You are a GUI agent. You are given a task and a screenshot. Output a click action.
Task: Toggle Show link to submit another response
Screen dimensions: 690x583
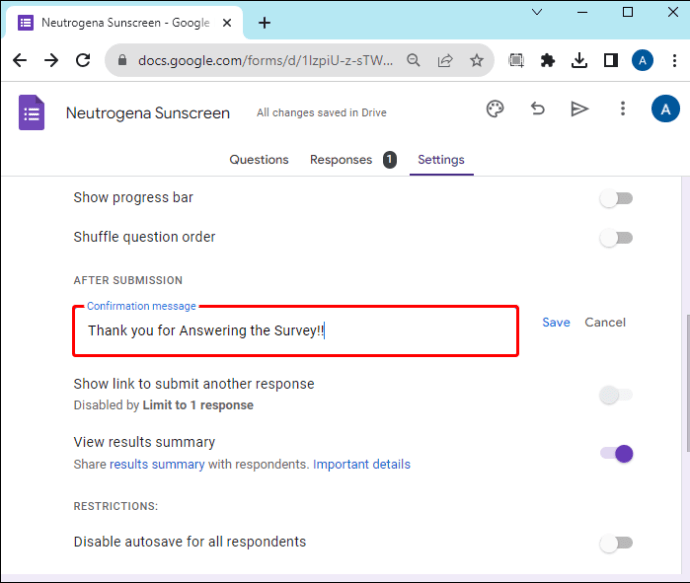[x=616, y=395]
